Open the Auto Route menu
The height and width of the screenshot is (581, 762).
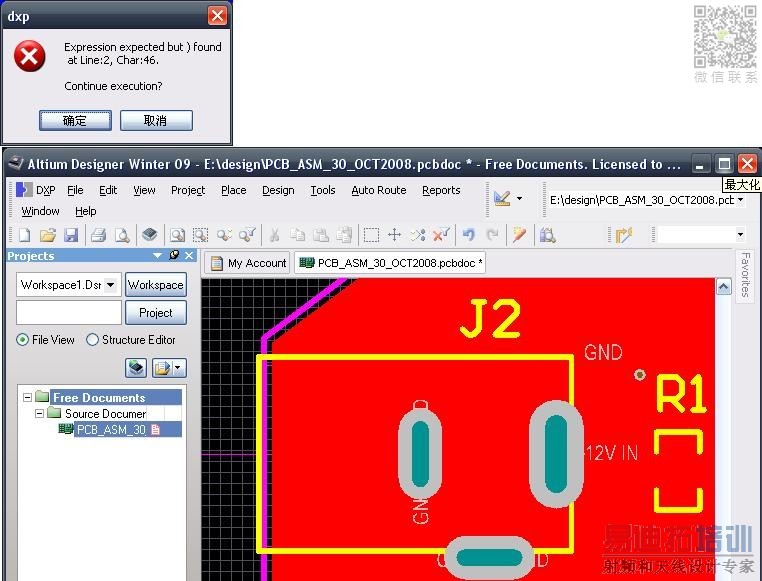coord(379,190)
